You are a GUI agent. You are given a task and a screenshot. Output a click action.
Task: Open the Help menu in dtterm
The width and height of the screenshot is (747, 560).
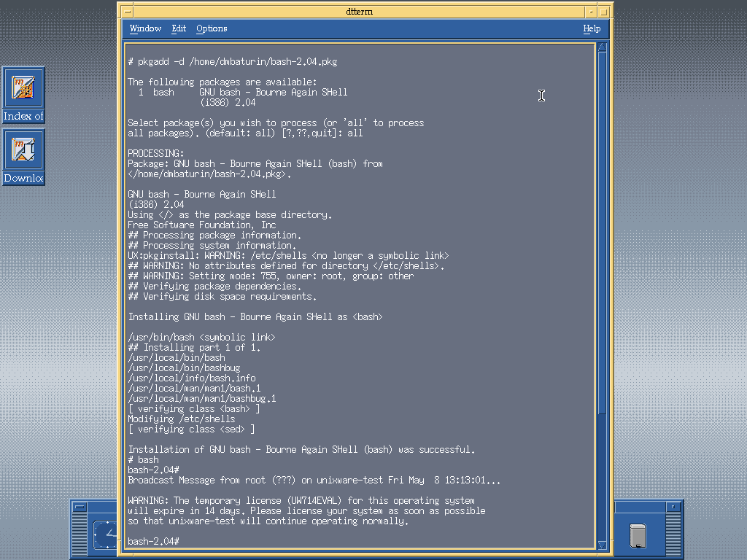tap(592, 28)
